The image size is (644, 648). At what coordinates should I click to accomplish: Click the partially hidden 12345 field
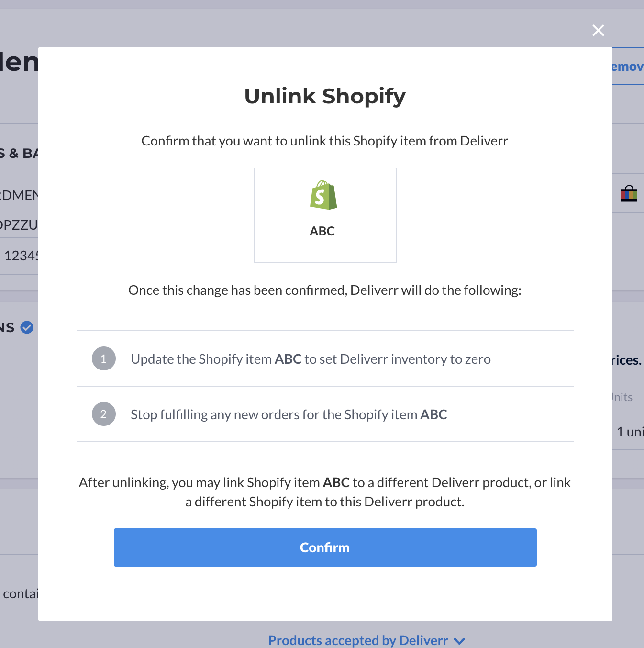point(19,256)
